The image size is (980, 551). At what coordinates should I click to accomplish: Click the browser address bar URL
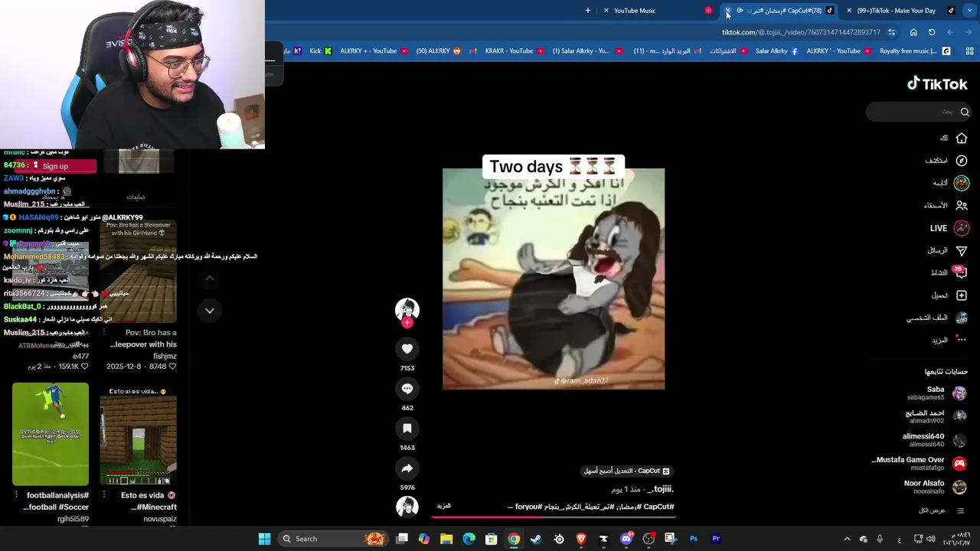tap(801, 32)
